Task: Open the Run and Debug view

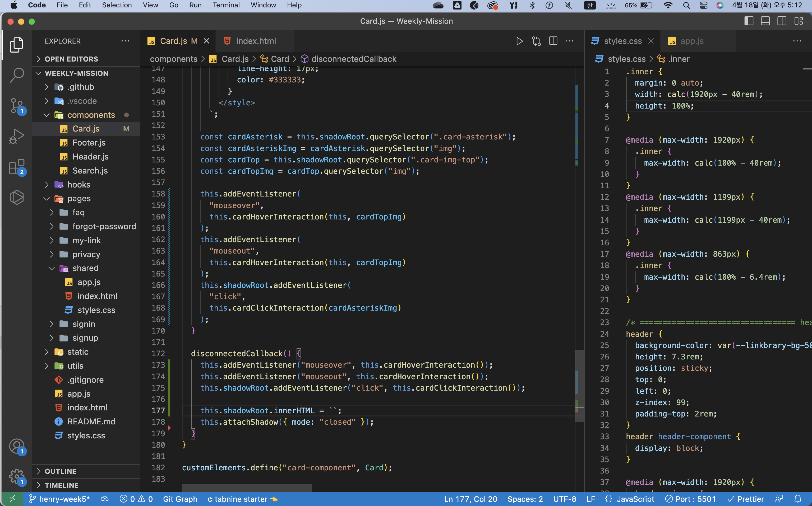Action: [x=17, y=136]
